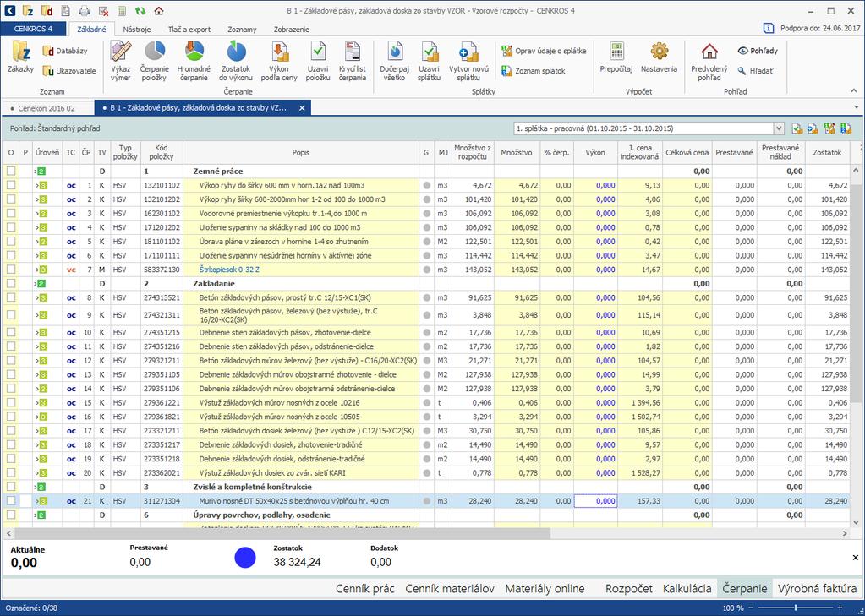The width and height of the screenshot is (865, 616).
Task: Switch to the Cenekon 2016 02 tab
Action: (x=47, y=108)
